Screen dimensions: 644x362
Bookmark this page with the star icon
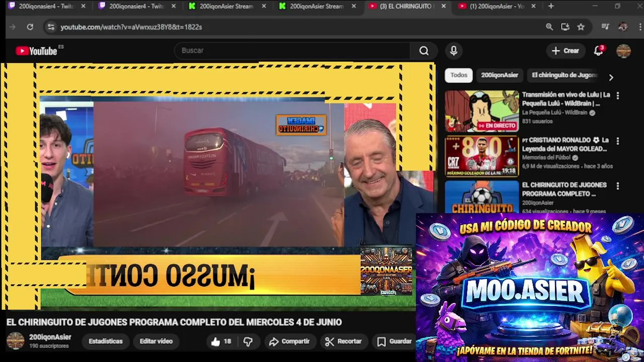581,27
